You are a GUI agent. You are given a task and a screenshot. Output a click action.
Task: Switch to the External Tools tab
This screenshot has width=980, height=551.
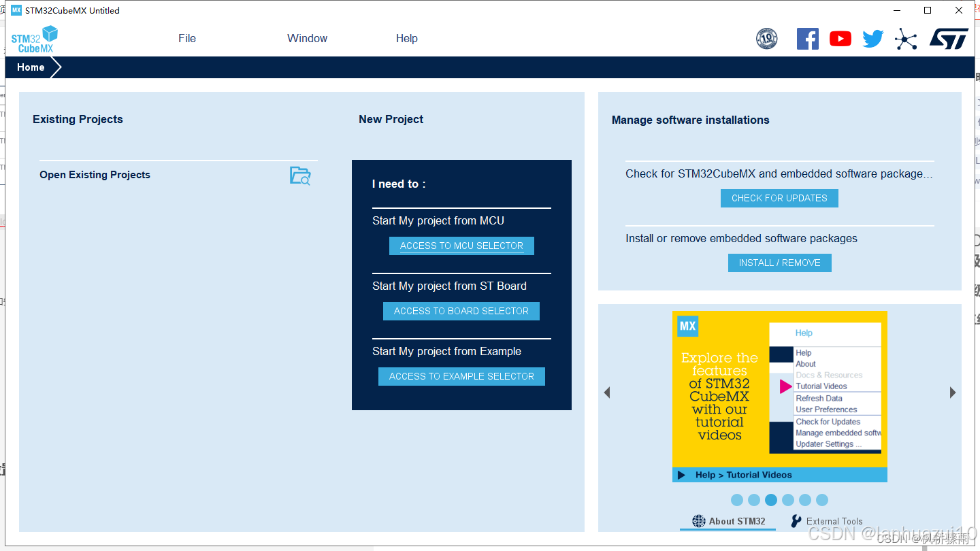(826, 521)
